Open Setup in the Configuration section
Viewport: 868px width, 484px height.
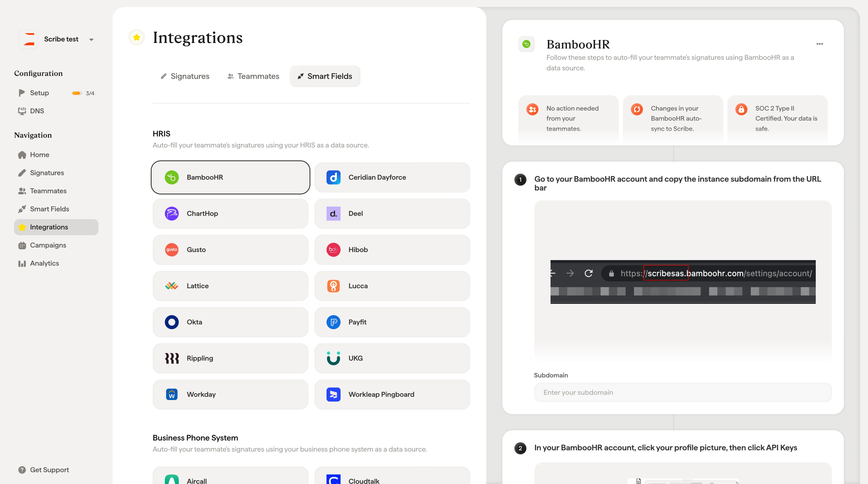(39, 93)
